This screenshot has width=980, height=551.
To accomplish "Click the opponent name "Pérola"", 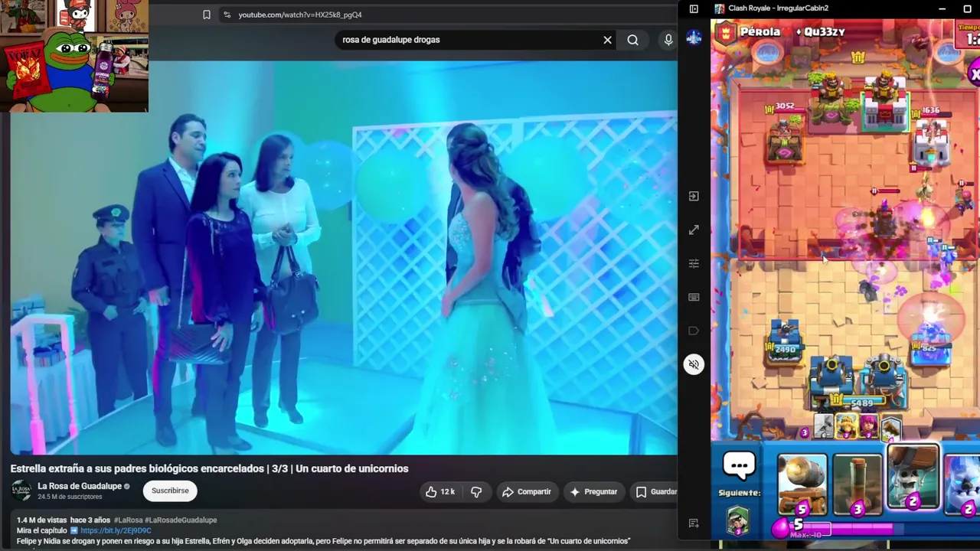I will (x=761, y=32).
